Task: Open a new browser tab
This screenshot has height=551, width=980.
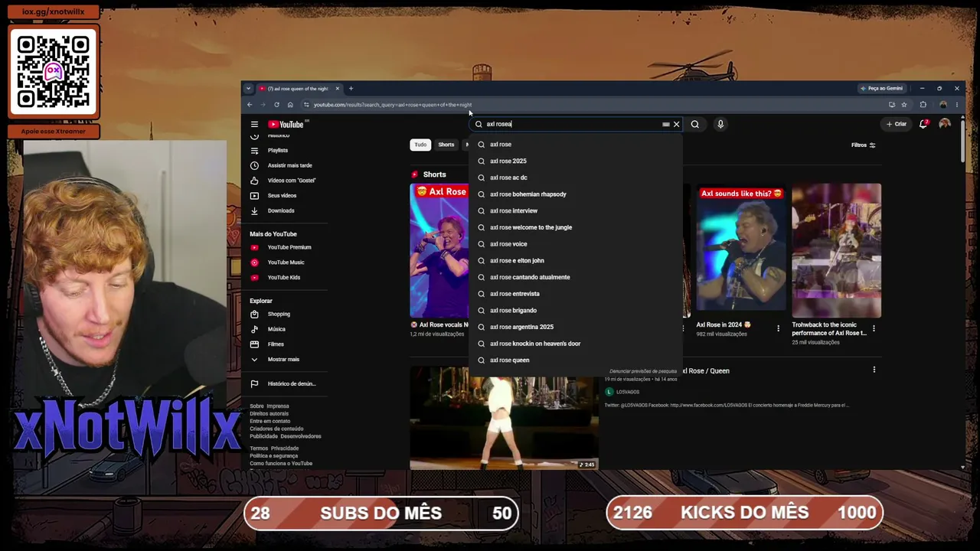Action: [351, 88]
